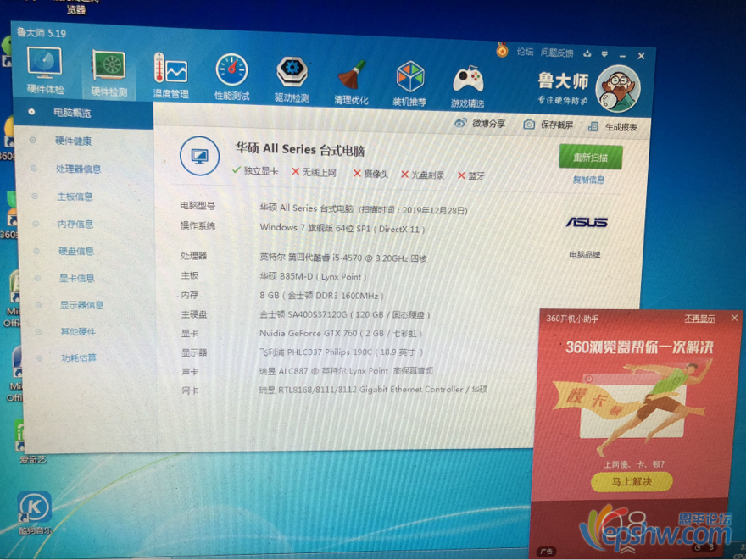The image size is (746, 560).
Task: Launch the 性能测试 performance benchmark
Action: pos(231,77)
